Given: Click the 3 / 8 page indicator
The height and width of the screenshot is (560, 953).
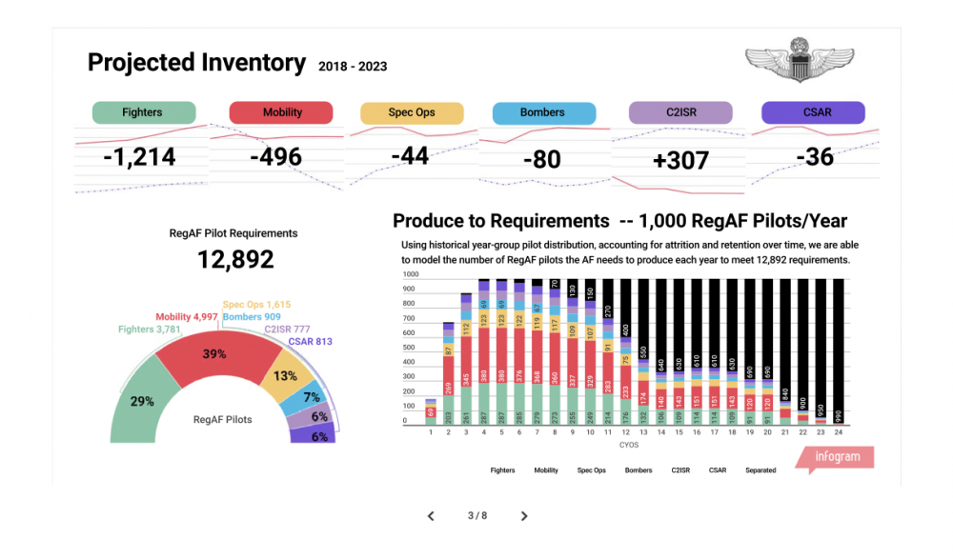Looking at the screenshot, I should (477, 515).
